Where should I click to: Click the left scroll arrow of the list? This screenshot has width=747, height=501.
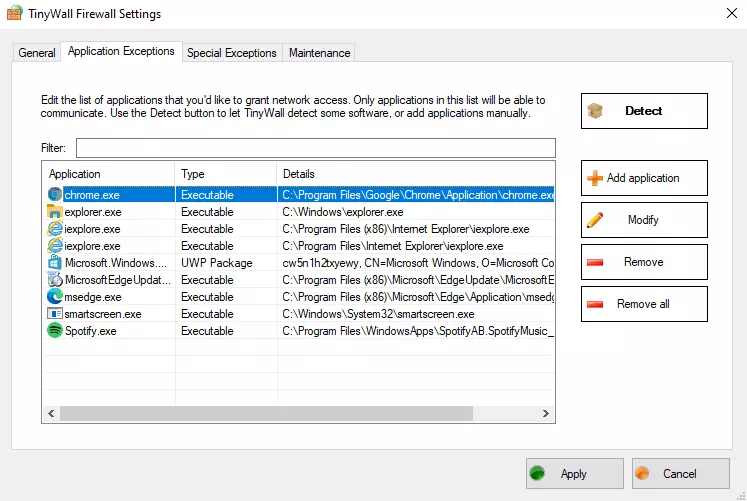51,413
